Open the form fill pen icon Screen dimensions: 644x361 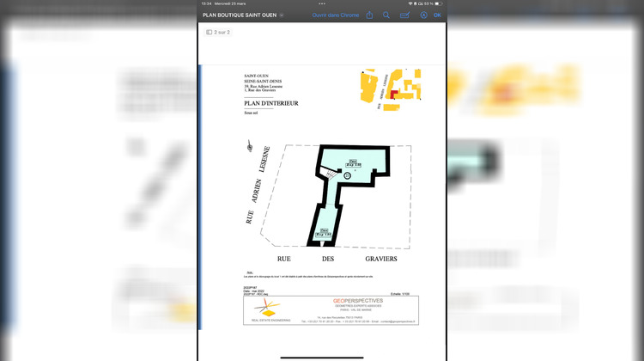404,15
